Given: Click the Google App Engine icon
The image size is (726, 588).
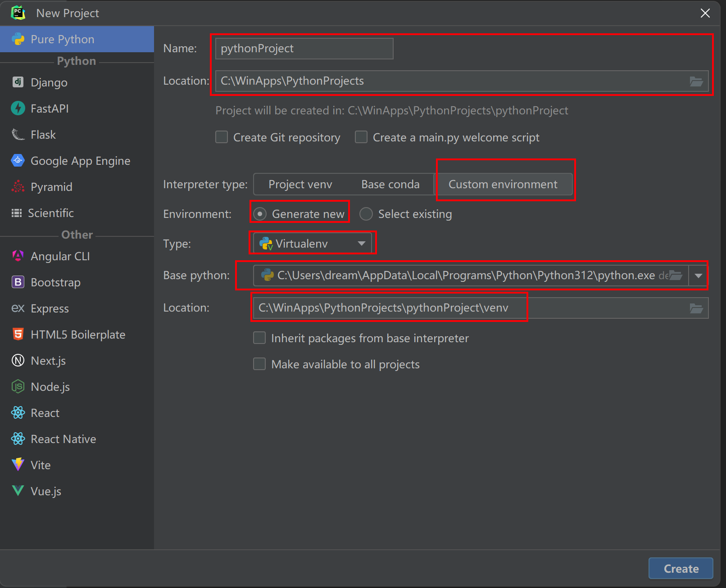Looking at the screenshot, I should click(x=18, y=160).
